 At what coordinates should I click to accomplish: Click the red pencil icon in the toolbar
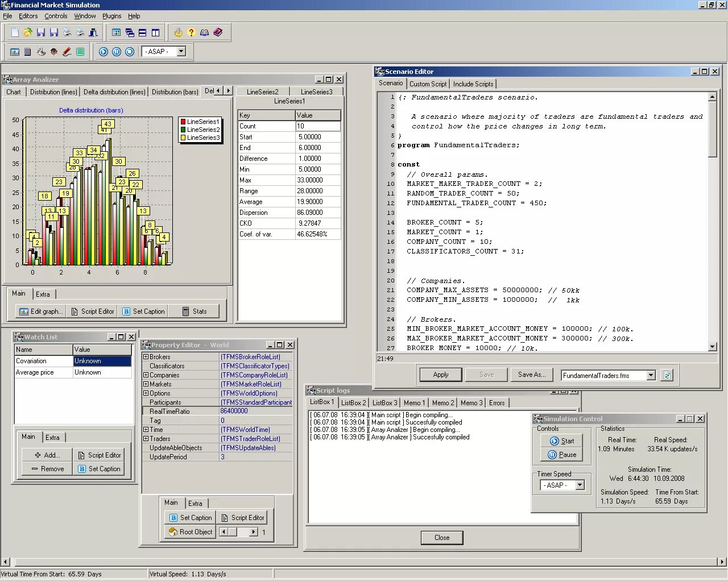tap(67, 52)
